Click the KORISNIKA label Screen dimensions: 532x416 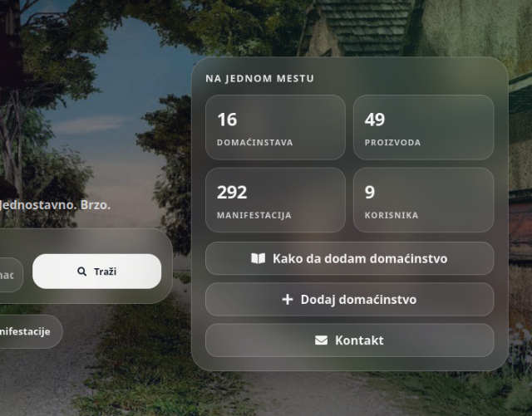point(392,215)
